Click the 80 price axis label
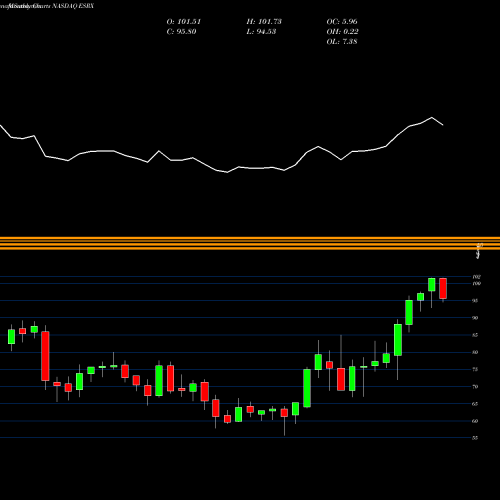Viewport: 500px width, 500px height. (475, 352)
